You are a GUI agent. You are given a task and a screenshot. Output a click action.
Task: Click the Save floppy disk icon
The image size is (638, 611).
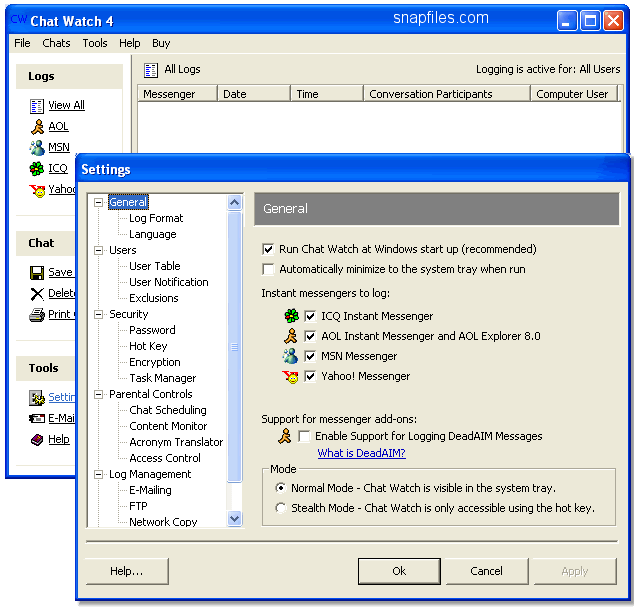coord(37,272)
